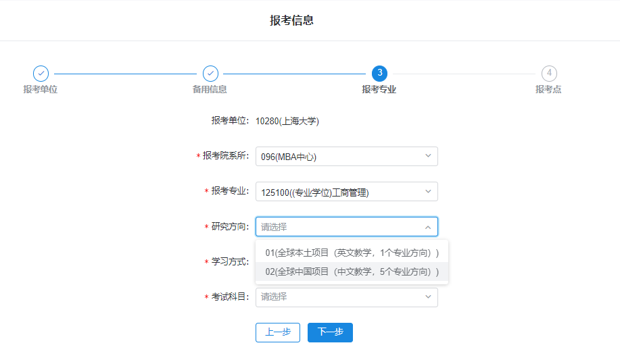
Task: Go back with the 上一步 button
Action: [278, 332]
